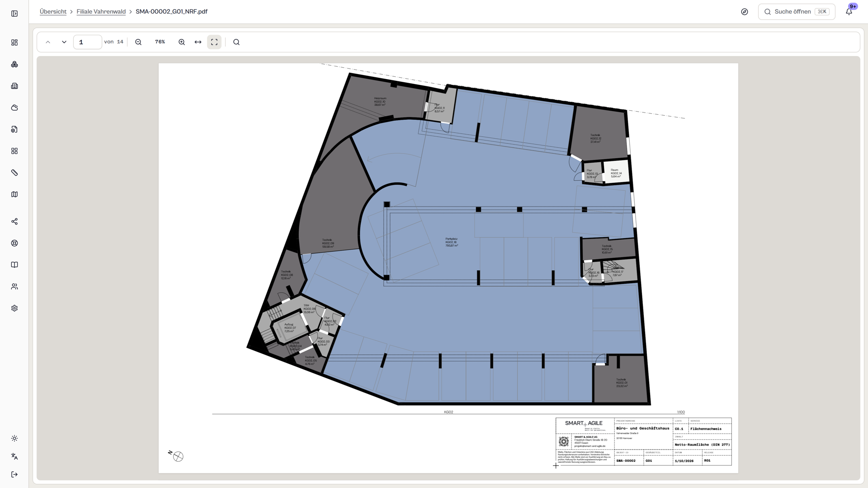Open the users icon in sidebar

[x=14, y=286]
